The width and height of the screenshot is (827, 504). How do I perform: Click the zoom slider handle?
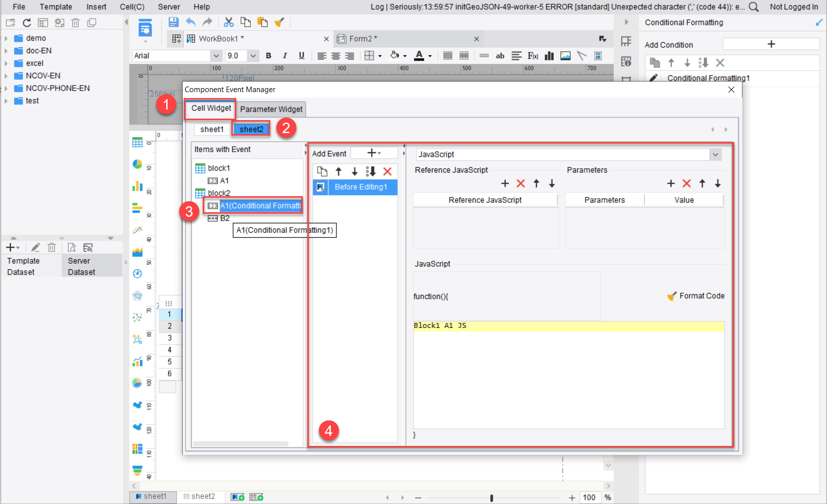tap(492, 497)
